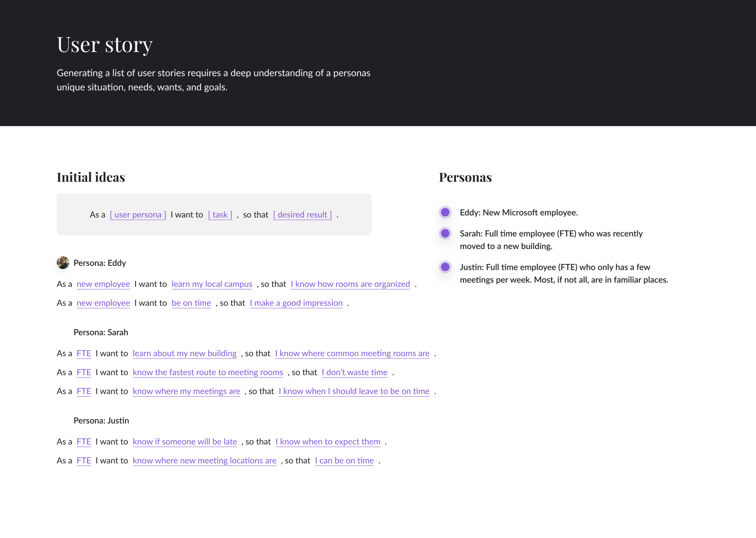This screenshot has height=538, width=756.
Task: Click 'I know when to expect them' link
Action: coord(328,441)
